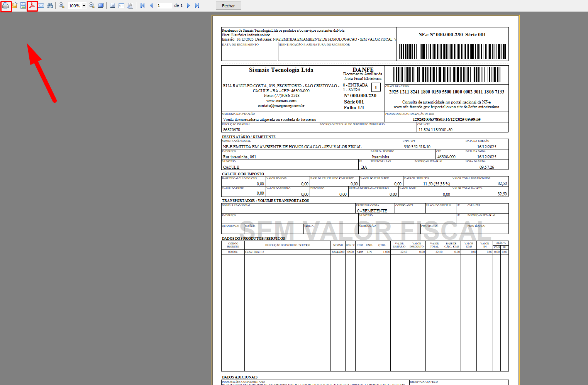Viewport: 588px width, 385px height.
Task: Open a report file with folder icon
Action: point(14,6)
